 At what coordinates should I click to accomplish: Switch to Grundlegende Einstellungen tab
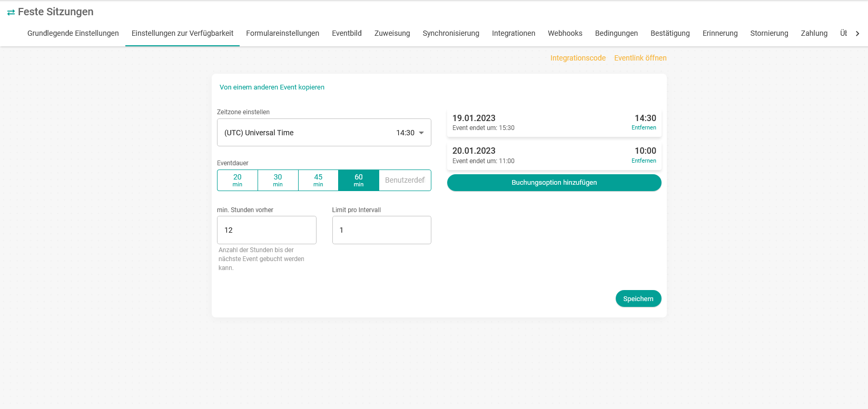(73, 33)
